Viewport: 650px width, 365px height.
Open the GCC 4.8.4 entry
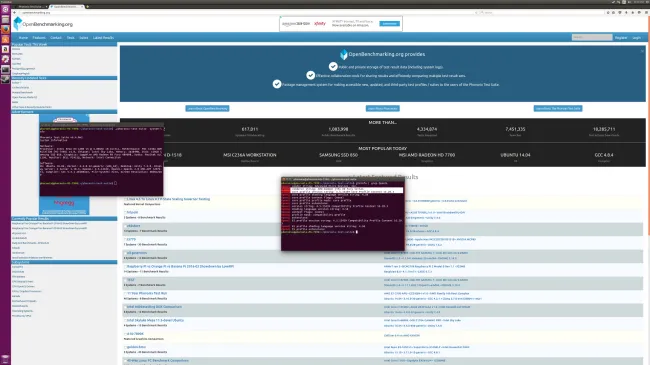click(604, 155)
